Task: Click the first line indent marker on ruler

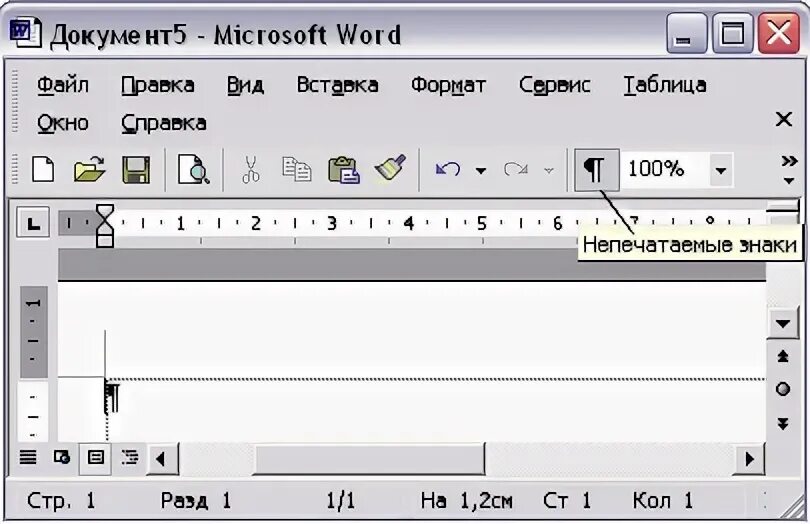Action: pos(105,213)
